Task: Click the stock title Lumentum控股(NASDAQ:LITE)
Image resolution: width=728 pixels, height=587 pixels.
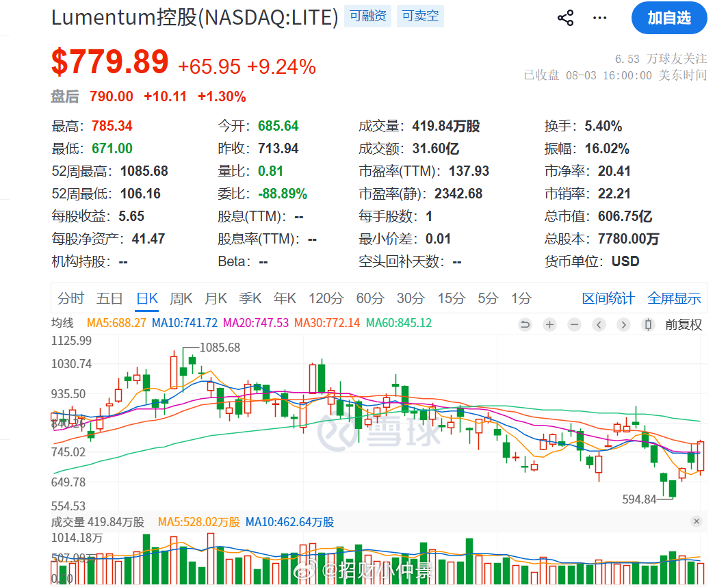Action: [194, 17]
